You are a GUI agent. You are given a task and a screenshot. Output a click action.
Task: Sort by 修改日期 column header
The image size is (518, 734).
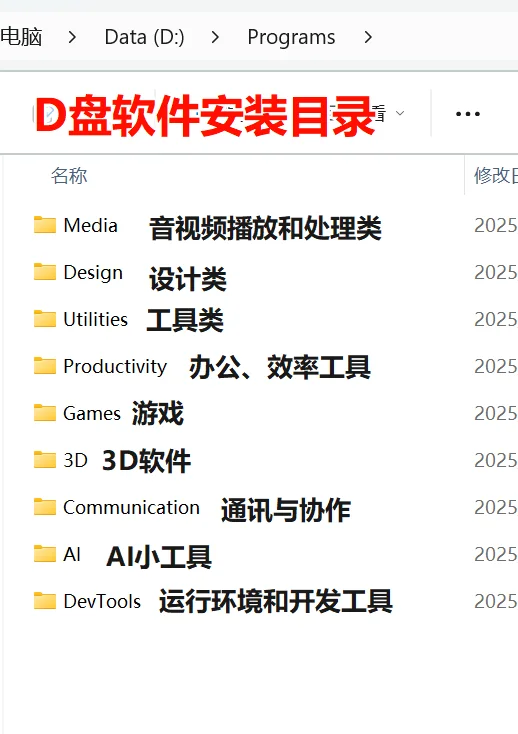[496, 176]
